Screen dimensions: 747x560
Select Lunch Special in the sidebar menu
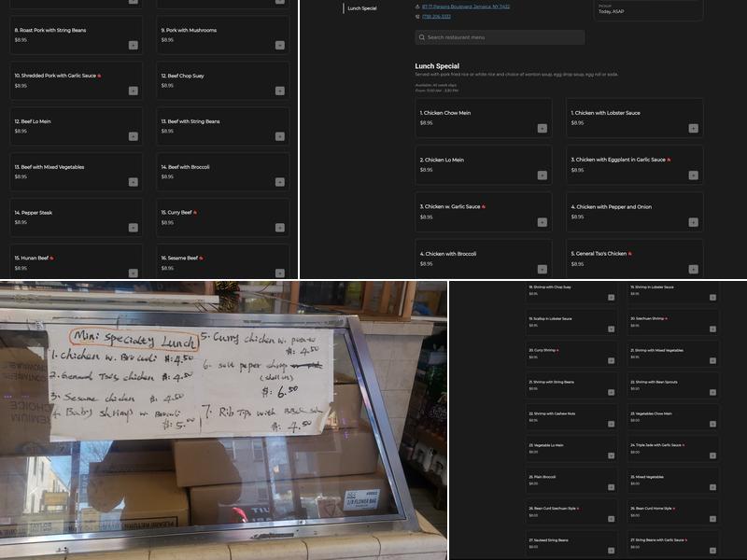362,8
